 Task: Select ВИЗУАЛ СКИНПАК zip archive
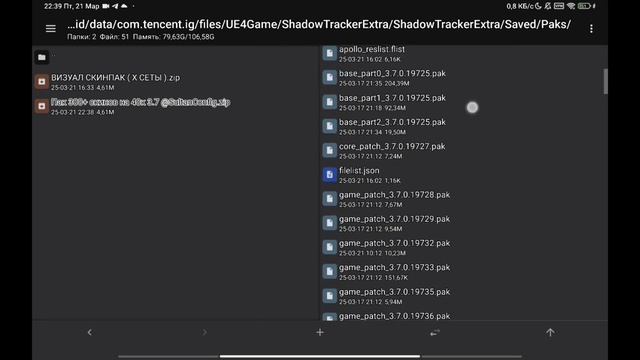176,82
